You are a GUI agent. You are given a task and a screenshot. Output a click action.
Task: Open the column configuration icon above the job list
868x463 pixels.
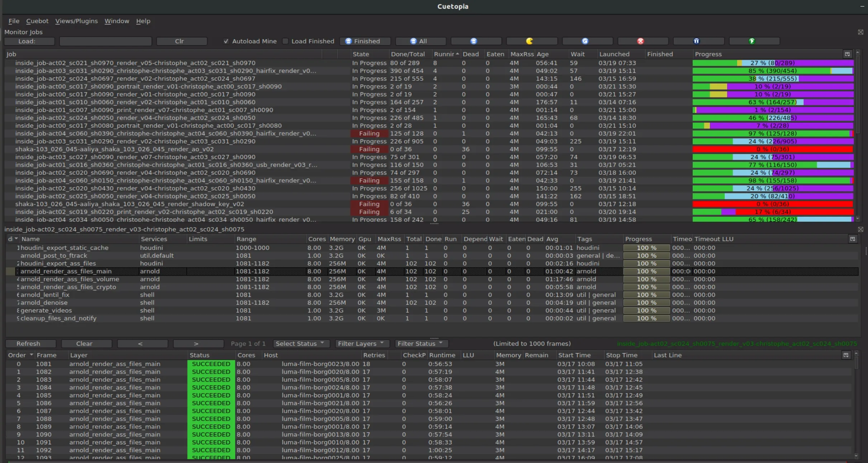pyautogui.click(x=847, y=54)
